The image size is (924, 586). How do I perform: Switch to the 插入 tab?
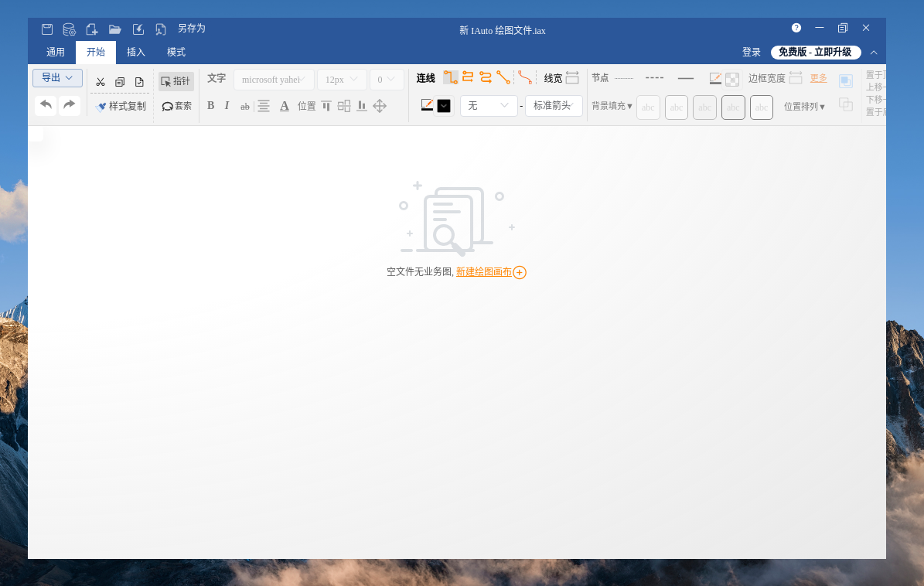tap(136, 53)
